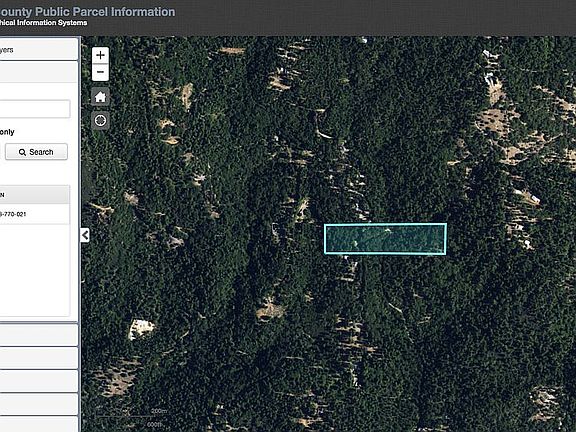Click the highlighted parcel on the map
The height and width of the screenshot is (432, 576).
click(385, 239)
